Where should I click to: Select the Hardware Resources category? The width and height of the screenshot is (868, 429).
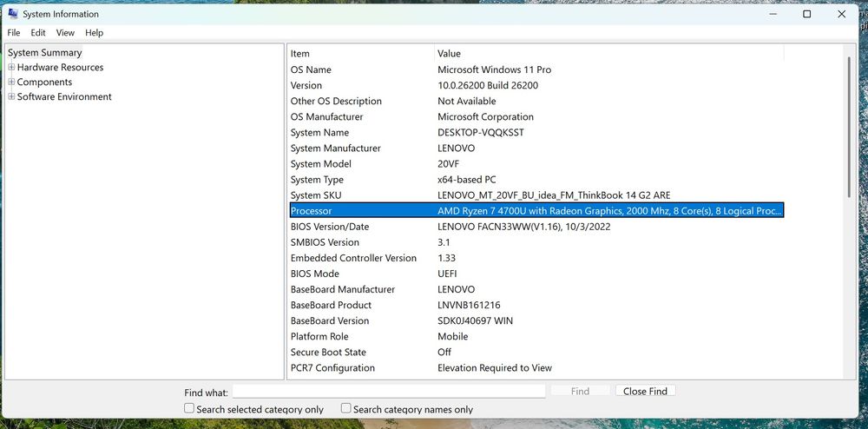[61, 67]
